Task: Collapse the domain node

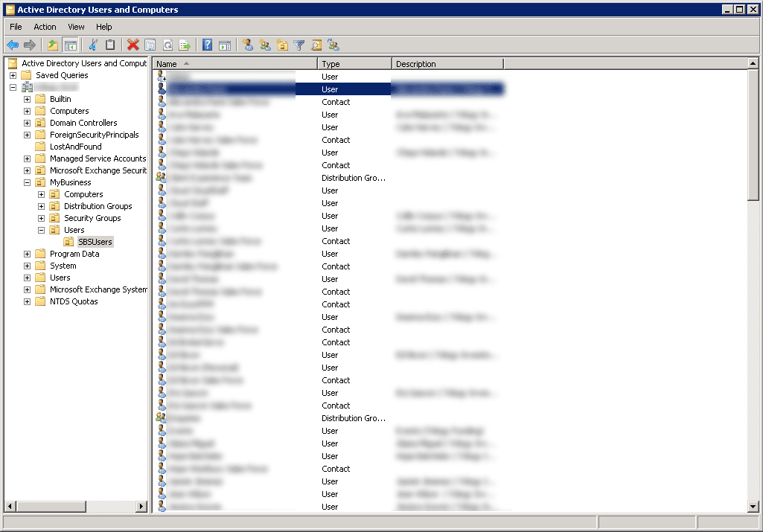Action: click(13, 87)
